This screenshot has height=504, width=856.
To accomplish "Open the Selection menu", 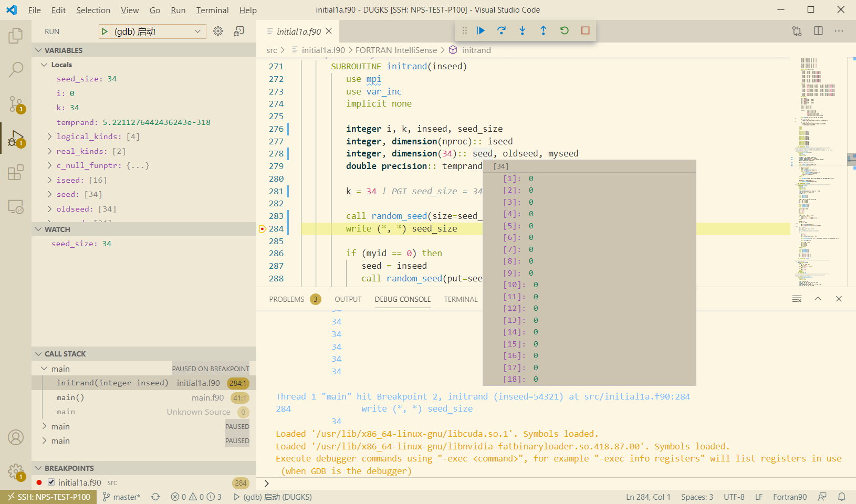I will pos(93,10).
